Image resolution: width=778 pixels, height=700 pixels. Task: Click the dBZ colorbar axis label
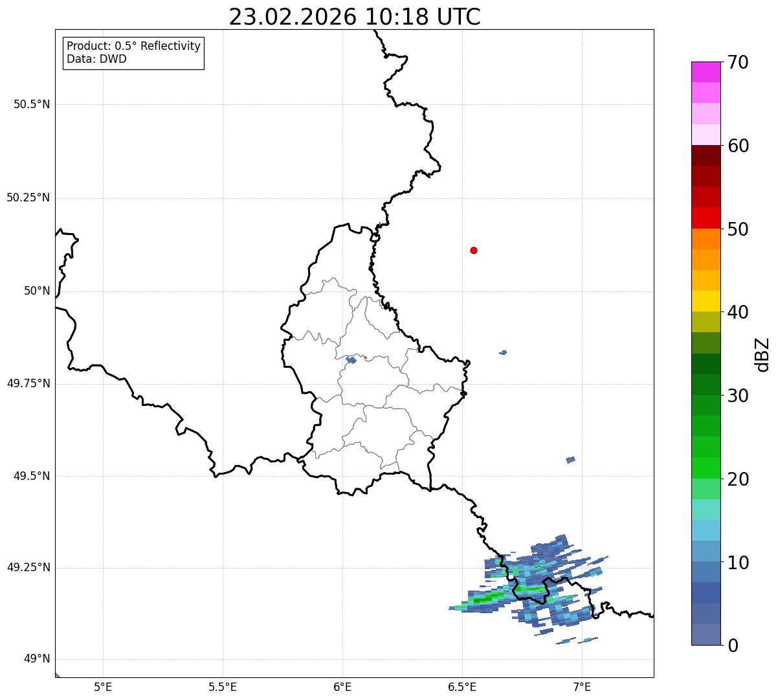coord(762,354)
